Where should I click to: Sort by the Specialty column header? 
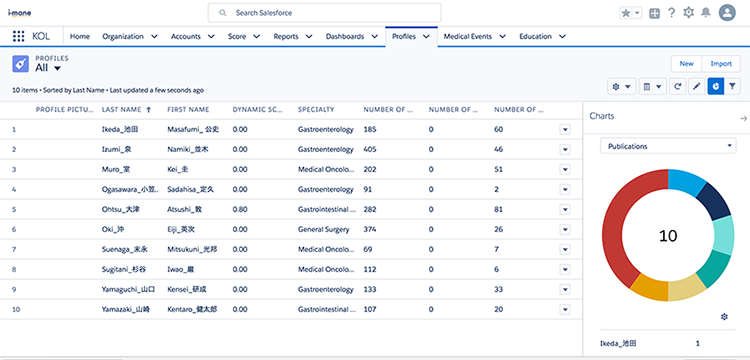pos(316,109)
